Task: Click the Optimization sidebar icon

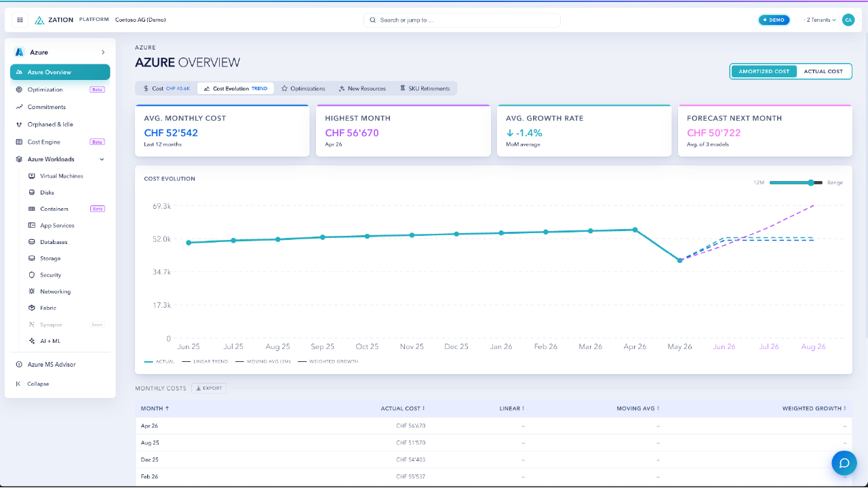Action: coord(20,89)
